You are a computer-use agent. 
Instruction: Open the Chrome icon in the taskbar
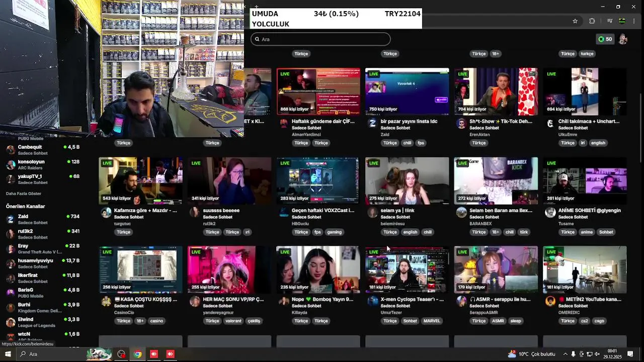(137, 354)
